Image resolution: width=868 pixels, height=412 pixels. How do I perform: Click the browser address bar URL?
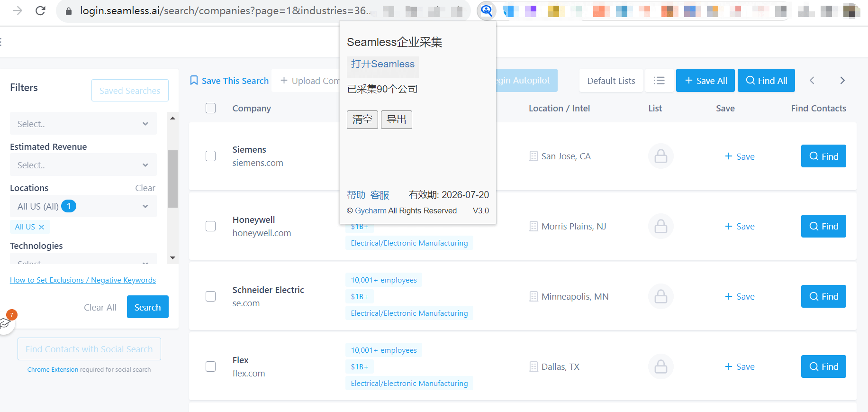pos(226,10)
